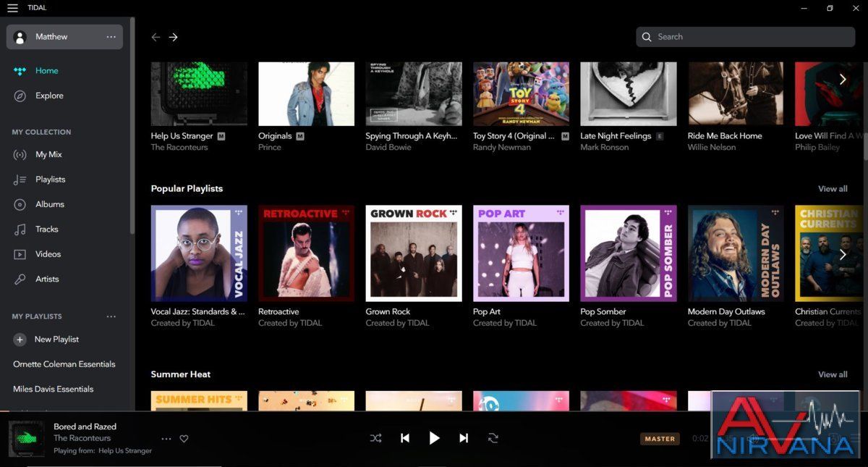
Task: Favorite the current track with heart
Action: tap(184, 439)
